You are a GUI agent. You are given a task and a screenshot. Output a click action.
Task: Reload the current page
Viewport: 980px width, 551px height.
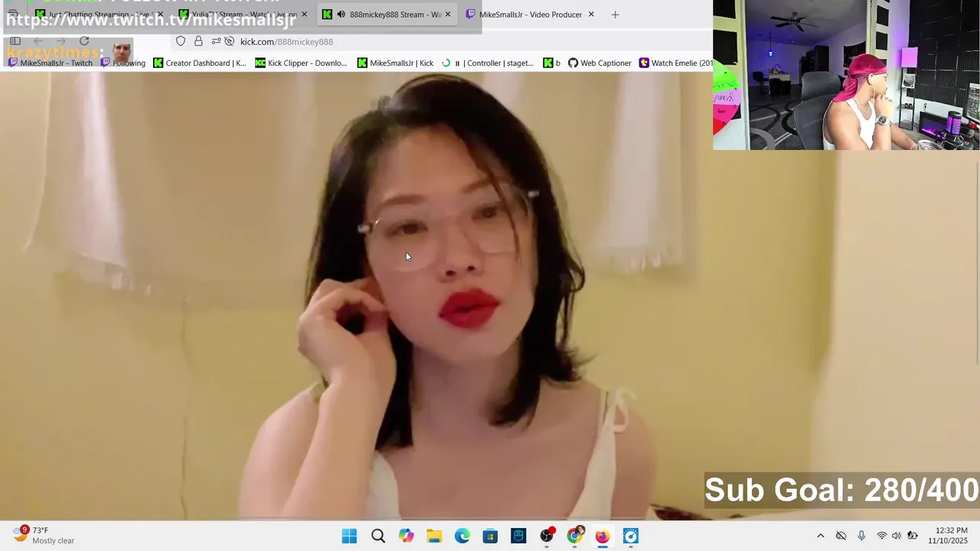point(84,41)
